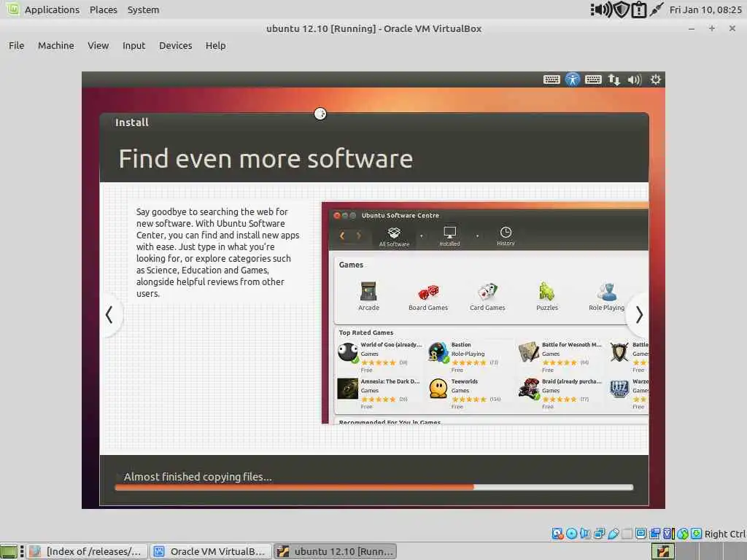
Task: Select the active workspace thumbnail in switcher
Action: tap(662, 551)
